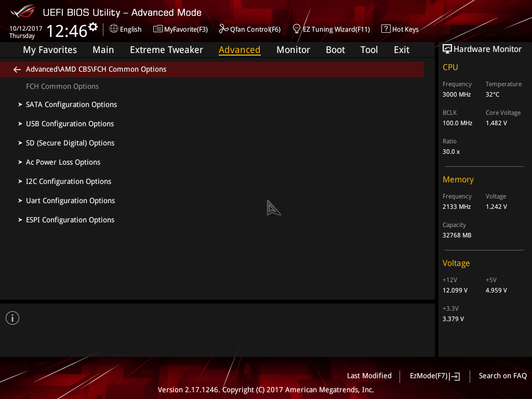Expand ESPI Configuration Options arrow
The height and width of the screenshot is (399, 532).
click(20, 220)
